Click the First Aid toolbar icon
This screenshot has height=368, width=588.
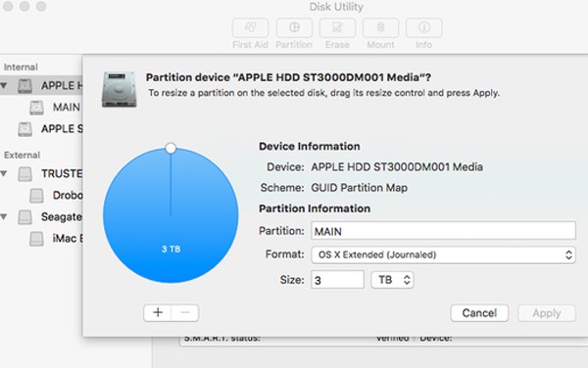point(250,27)
